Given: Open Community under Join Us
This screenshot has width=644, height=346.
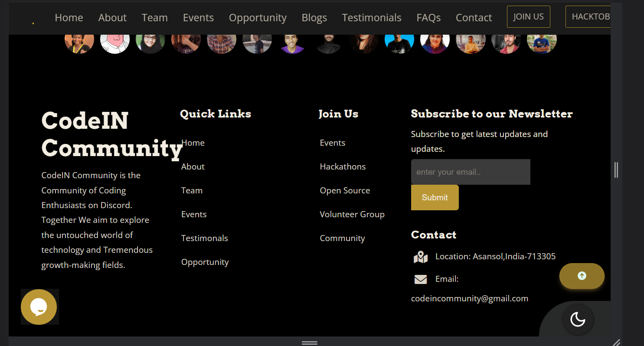Looking at the screenshot, I should (342, 238).
